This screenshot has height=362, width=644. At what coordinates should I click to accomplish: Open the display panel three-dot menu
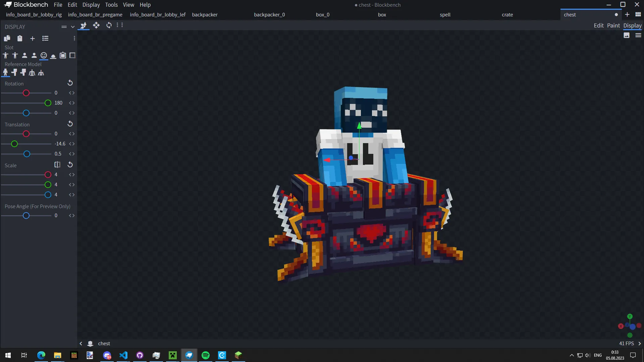pyautogui.click(x=74, y=39)
